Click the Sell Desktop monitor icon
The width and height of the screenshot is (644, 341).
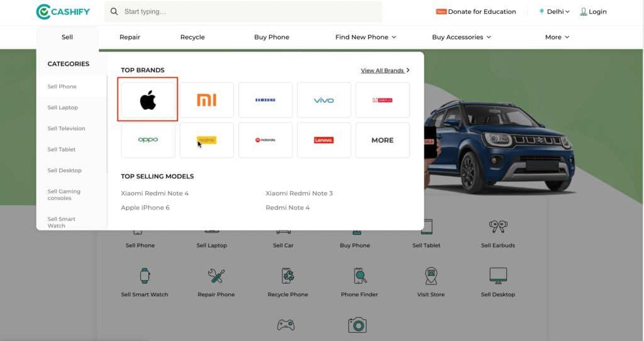tap(498, 276)
